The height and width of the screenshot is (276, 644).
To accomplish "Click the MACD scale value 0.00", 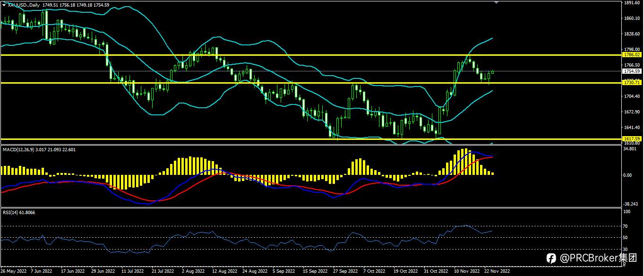I will tap(628, 175).
